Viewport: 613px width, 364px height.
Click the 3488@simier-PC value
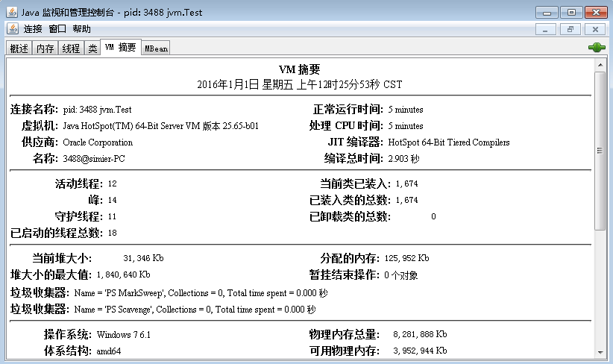pyautogui.click(x=94, y=159)
